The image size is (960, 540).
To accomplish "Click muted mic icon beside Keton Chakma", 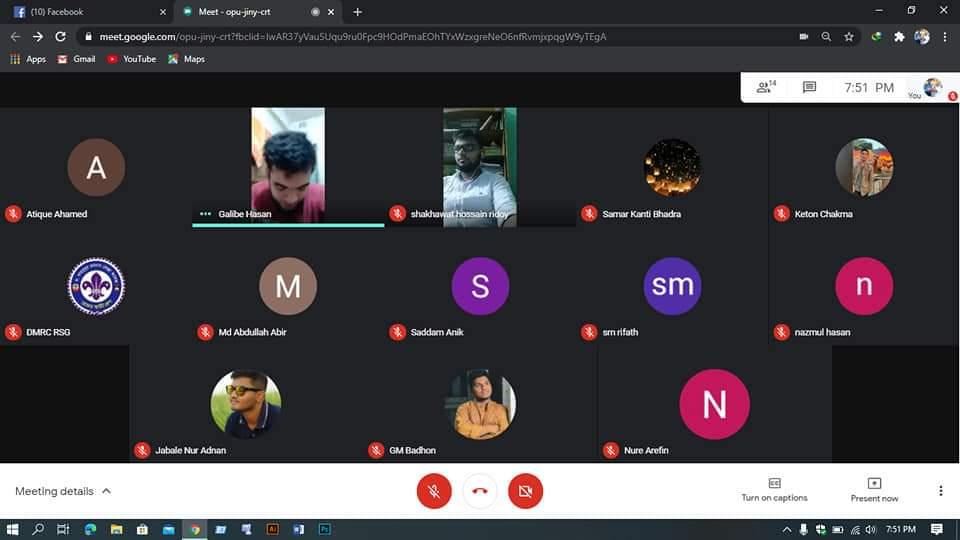I will tap(781, 214).
